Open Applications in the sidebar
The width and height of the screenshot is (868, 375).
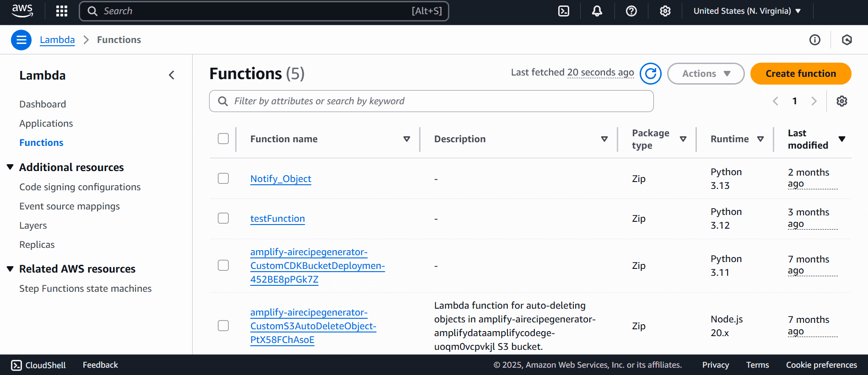point(46,123)
